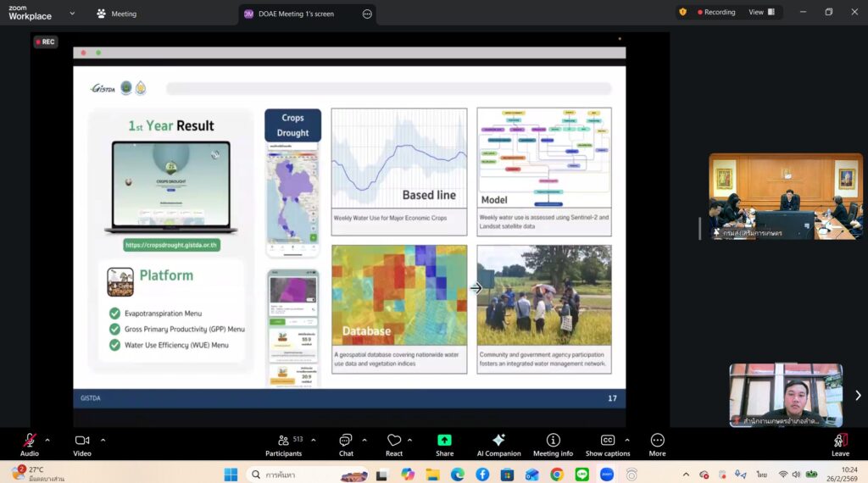Start sharing with the Share button

444,441
